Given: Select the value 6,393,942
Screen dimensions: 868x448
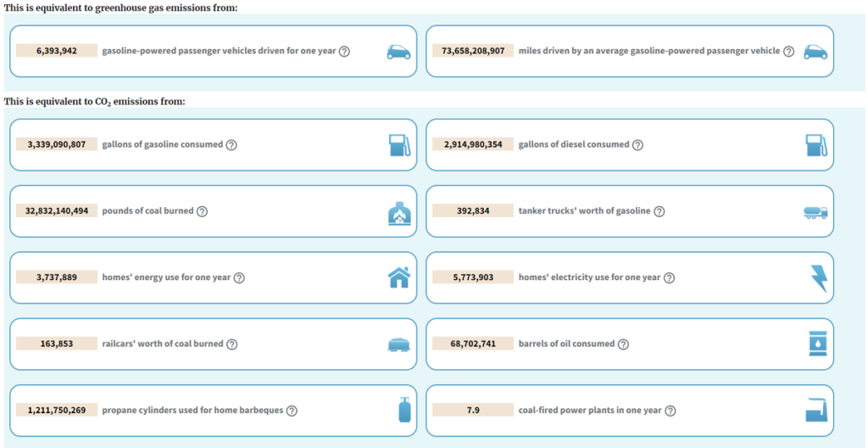Looking at the screenshot, I should 57,51.
